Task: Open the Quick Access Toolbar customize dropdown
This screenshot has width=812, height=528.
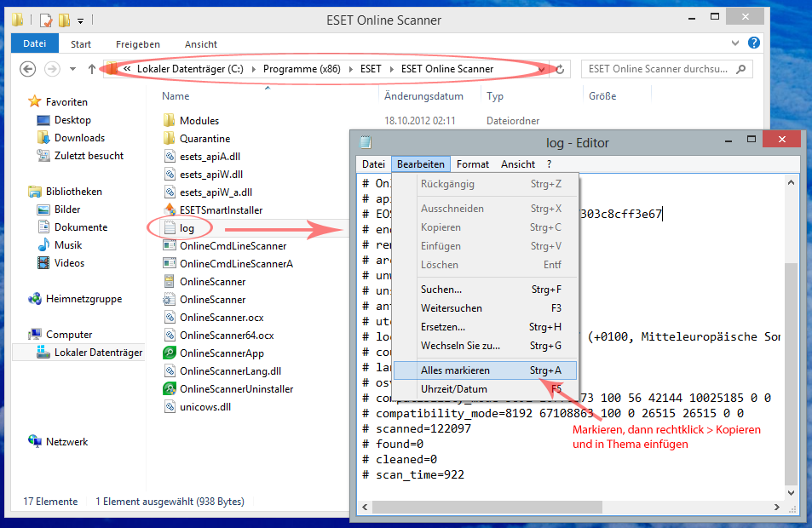Action: tap(80, 21)
